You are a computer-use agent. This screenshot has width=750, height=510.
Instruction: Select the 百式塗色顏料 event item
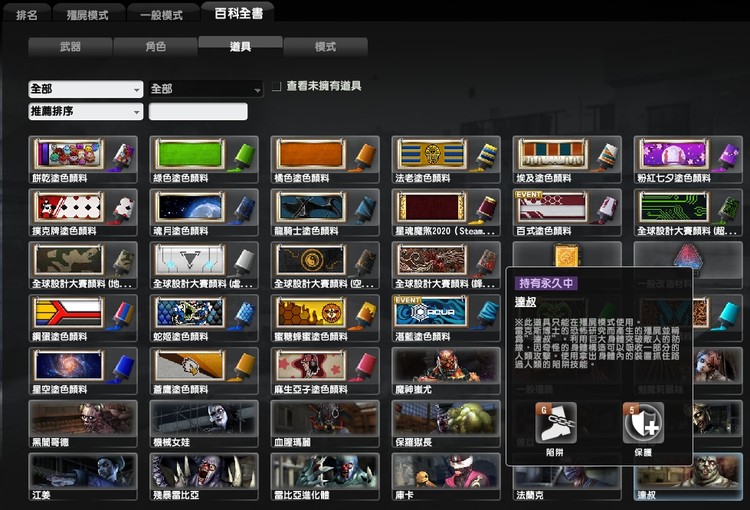567,212
